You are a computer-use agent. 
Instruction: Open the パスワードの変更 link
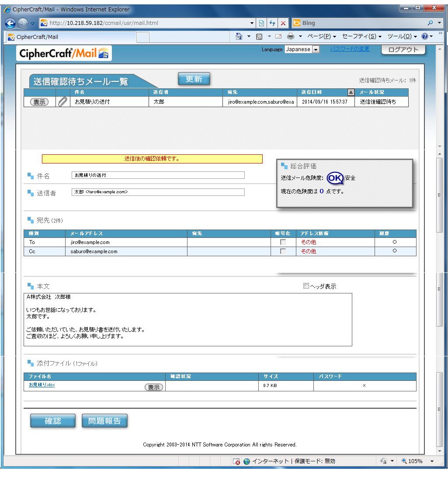pyautogui.click(x=350, y=49)
